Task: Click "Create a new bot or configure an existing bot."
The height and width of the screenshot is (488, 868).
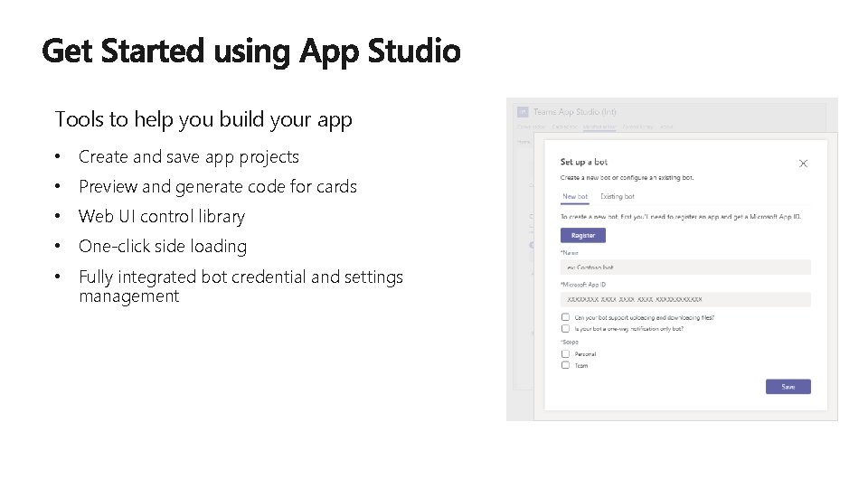Action: coord(627,178)
